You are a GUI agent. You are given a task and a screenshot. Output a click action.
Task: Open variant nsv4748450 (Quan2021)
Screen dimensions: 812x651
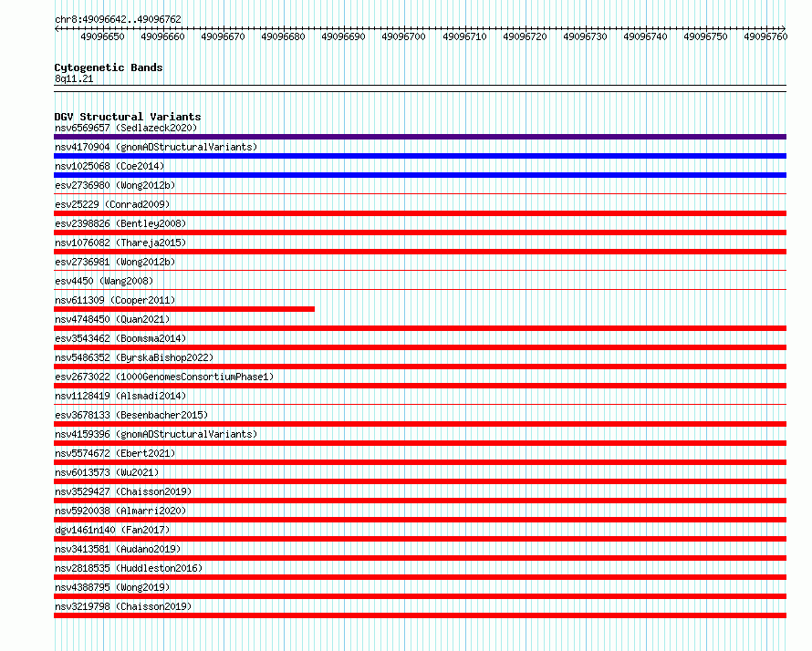point(112,319)
